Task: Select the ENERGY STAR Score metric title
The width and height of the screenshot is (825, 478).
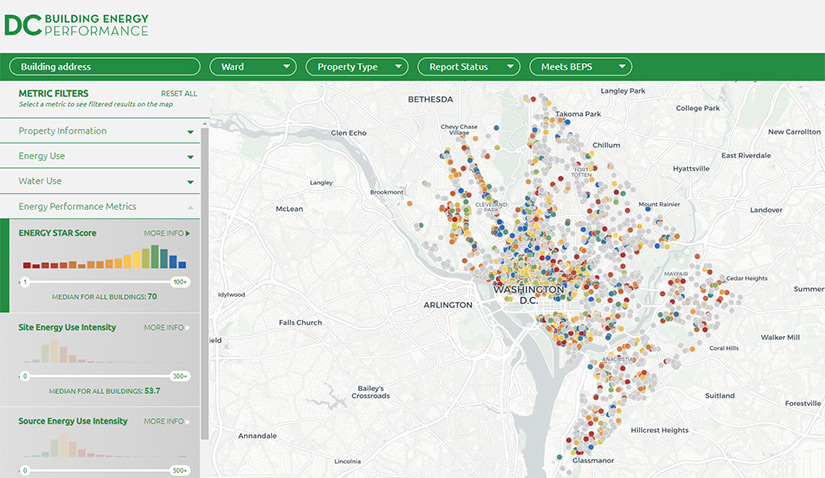Action: tap(57, 233)
